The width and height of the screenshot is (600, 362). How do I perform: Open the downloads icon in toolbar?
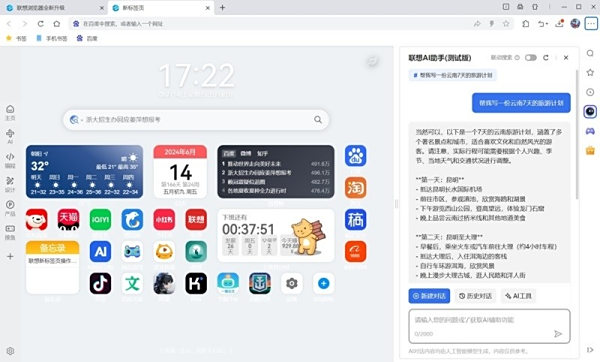[559, 24]
